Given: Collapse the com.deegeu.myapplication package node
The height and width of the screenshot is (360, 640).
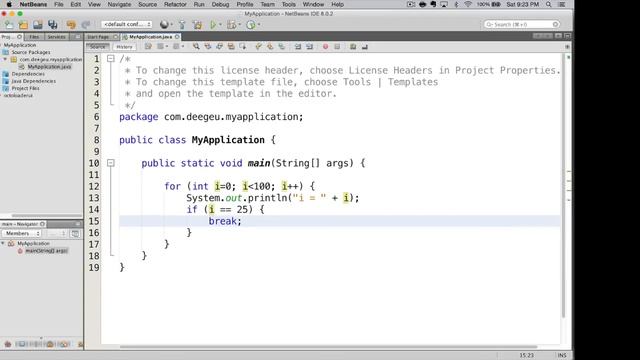Looking at the screenshot, I should coord(5,60).
